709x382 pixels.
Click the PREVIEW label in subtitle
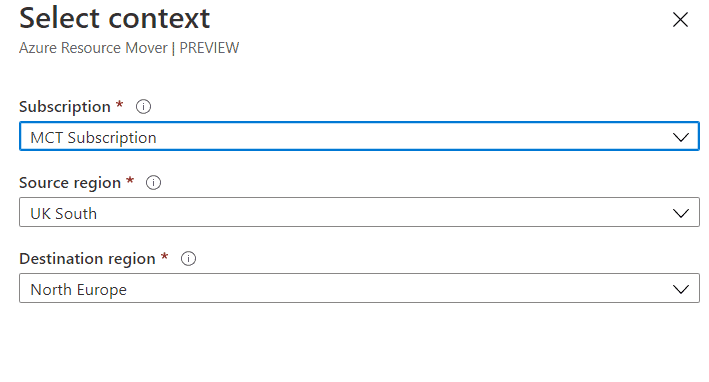coord(209,48)
